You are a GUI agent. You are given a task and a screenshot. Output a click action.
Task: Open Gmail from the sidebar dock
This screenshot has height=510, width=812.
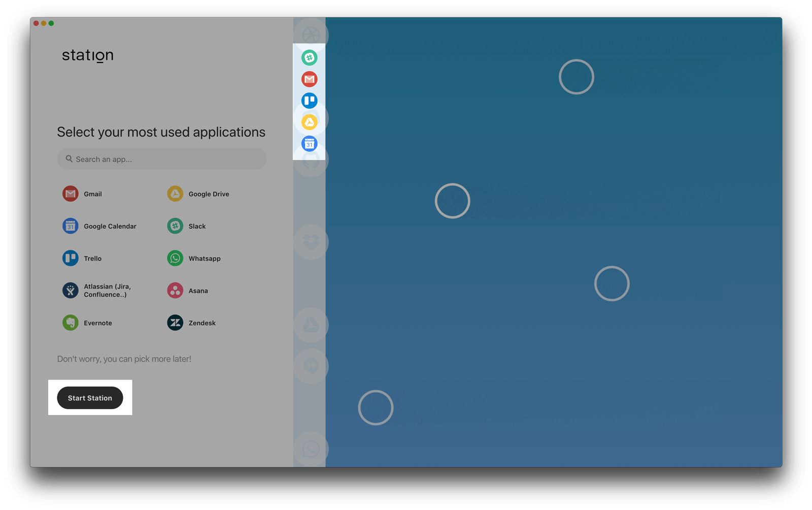tap(310, 79)
